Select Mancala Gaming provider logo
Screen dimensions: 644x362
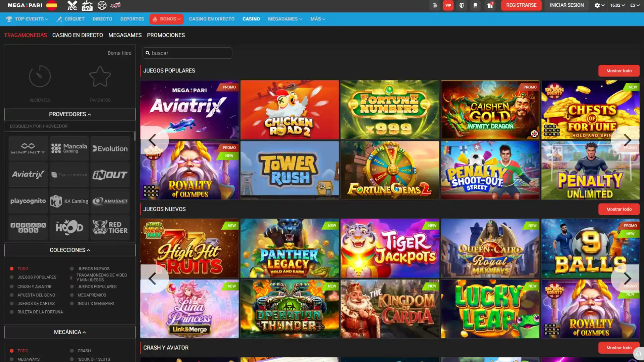[69, 148]
